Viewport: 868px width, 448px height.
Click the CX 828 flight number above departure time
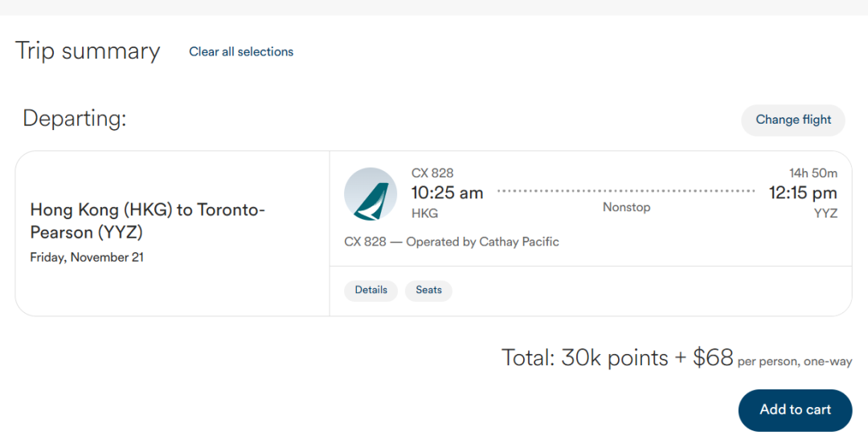(432, 173)
